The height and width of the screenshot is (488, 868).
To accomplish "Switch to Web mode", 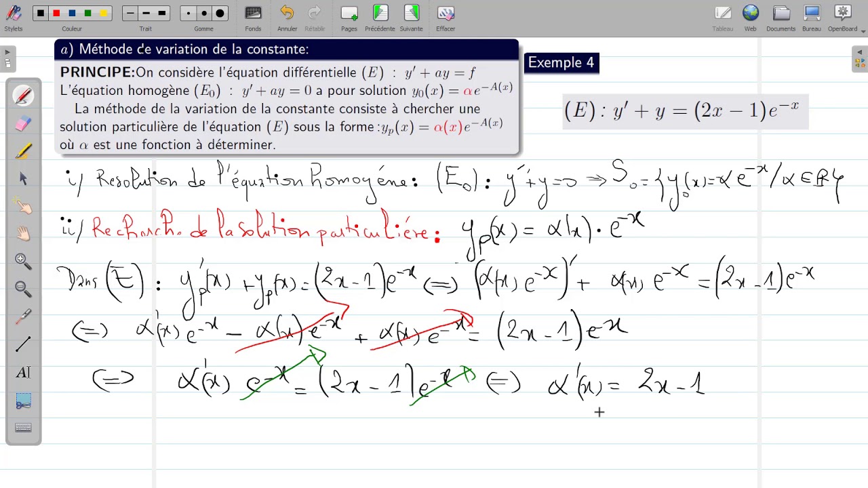I will [x=750, y=18].
